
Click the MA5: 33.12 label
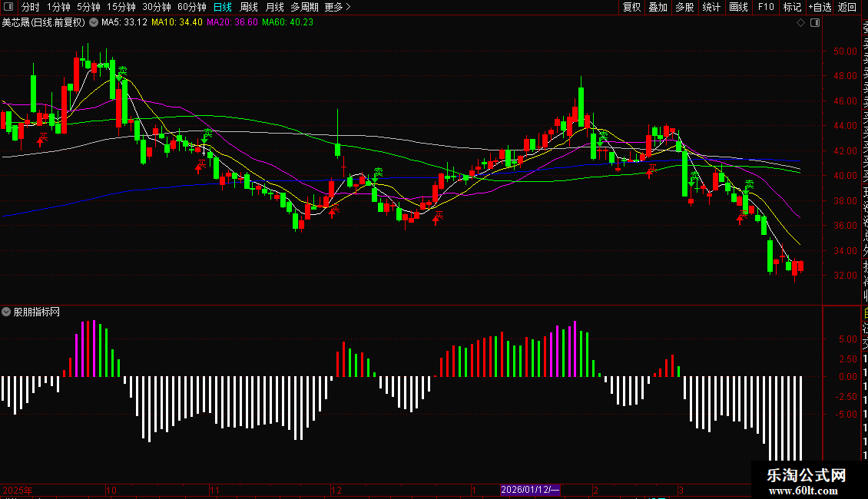(x=124, y=23)
